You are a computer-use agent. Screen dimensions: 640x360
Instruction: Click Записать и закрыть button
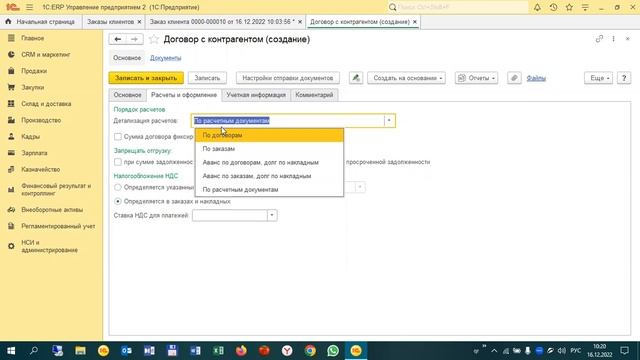click(146, 78)
